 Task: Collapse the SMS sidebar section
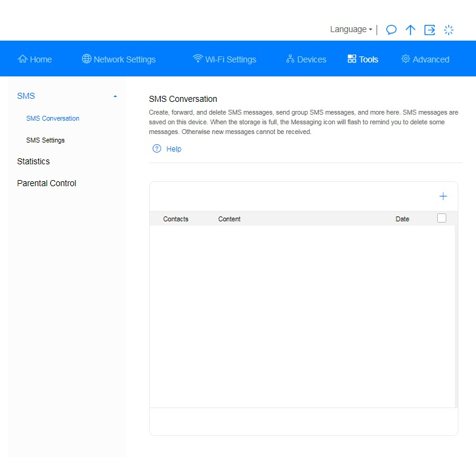coord(115,96)
